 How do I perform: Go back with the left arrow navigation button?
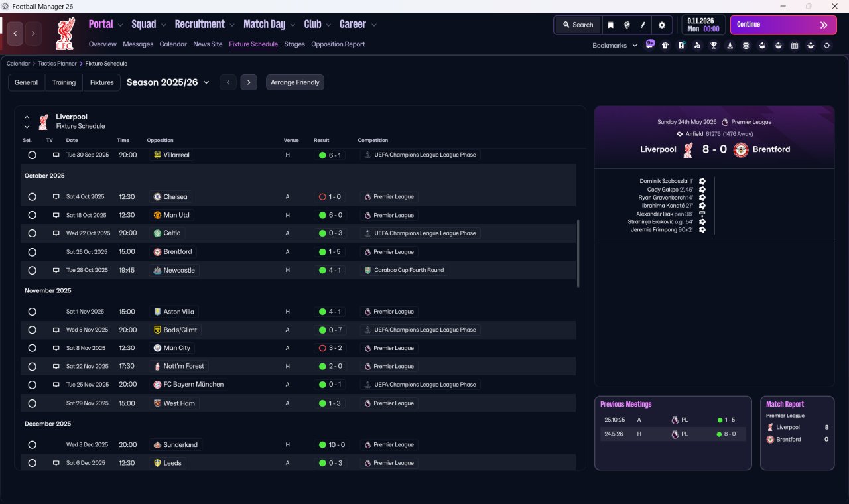point(15,34)
